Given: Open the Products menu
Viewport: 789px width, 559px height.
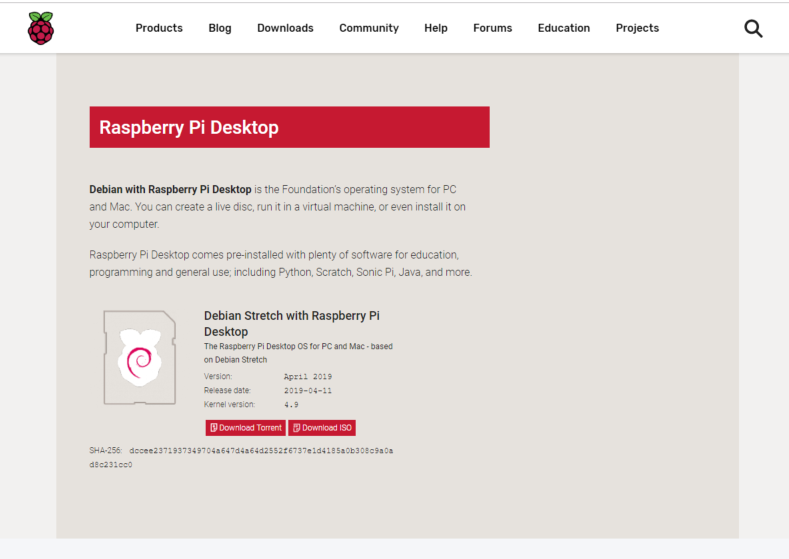Looking at the screenshot, I should pyautogui.click(x=159, y=28).
